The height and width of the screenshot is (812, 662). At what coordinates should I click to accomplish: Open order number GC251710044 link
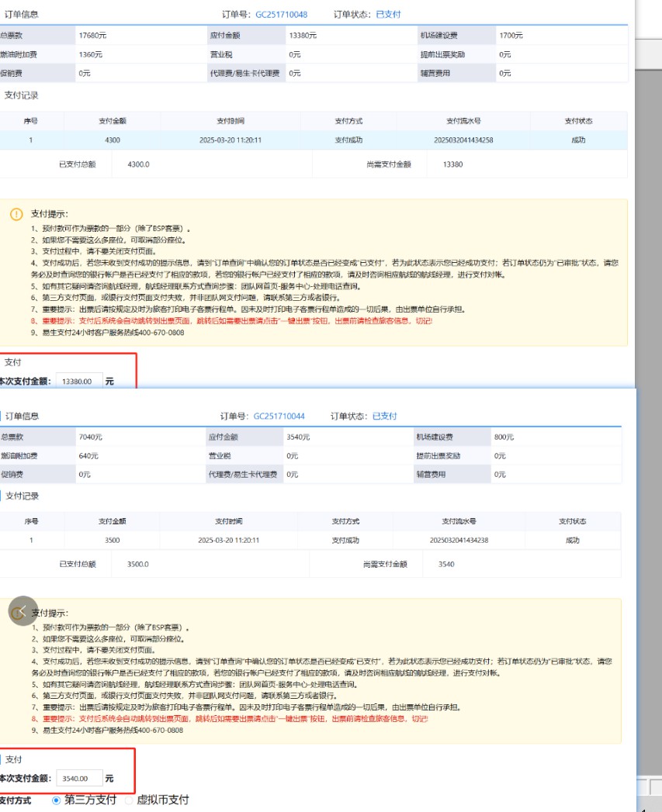tap(279, 416)
